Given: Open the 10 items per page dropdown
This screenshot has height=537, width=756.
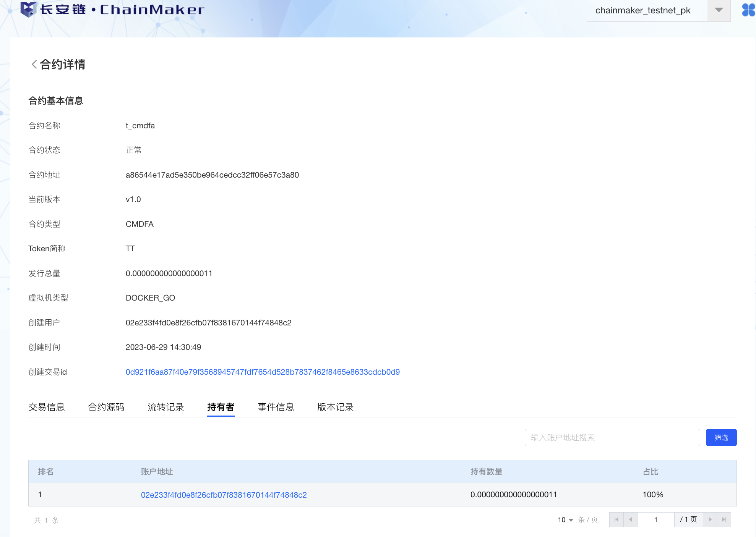Looking at the screenshot, I should 565,520.
